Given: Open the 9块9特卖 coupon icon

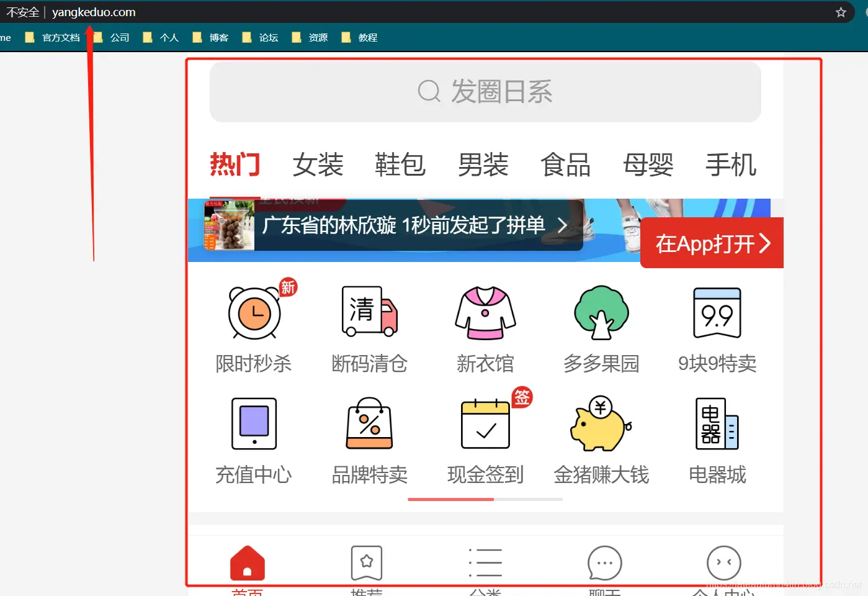Looking at the screenshot, I should coord(717,312).
